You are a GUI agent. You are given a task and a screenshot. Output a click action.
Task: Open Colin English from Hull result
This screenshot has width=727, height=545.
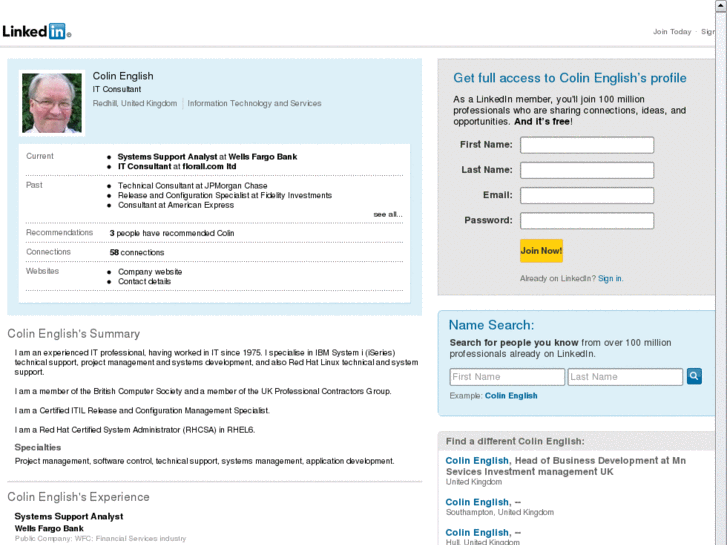coord(477,532)
